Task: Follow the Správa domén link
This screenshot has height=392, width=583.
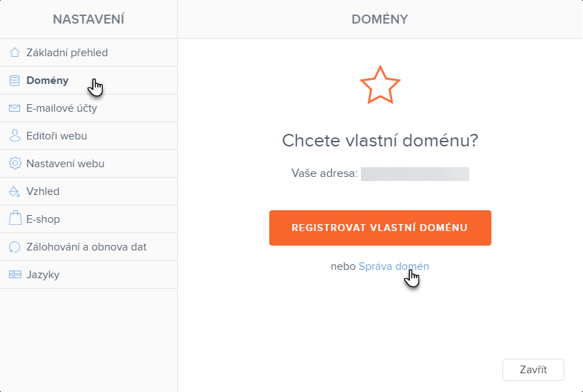Action: pos(394,266)
